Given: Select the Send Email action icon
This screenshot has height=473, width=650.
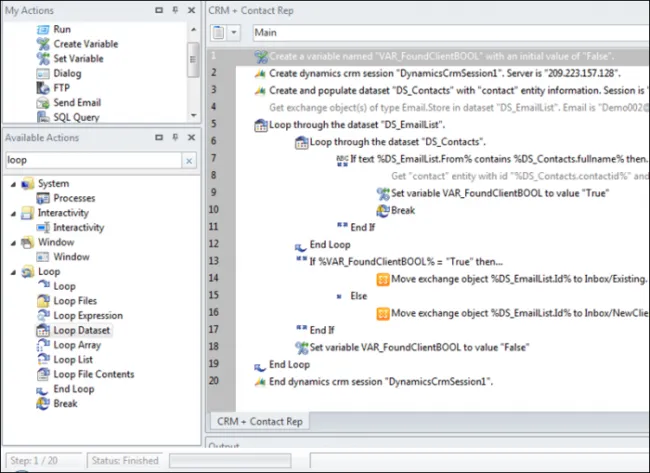Looking at the screenshot, I should coord(43,103).
